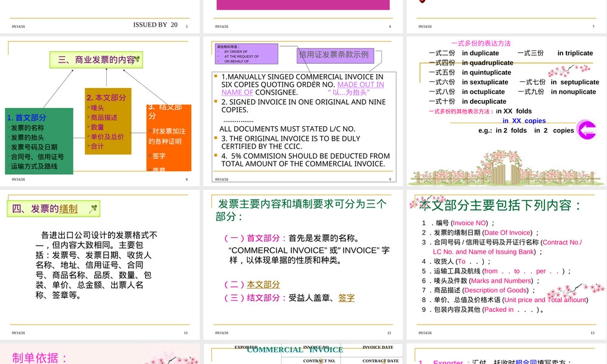
Task: Select slide 11 titled 四、发票的缮制
Action: (100, 265)
